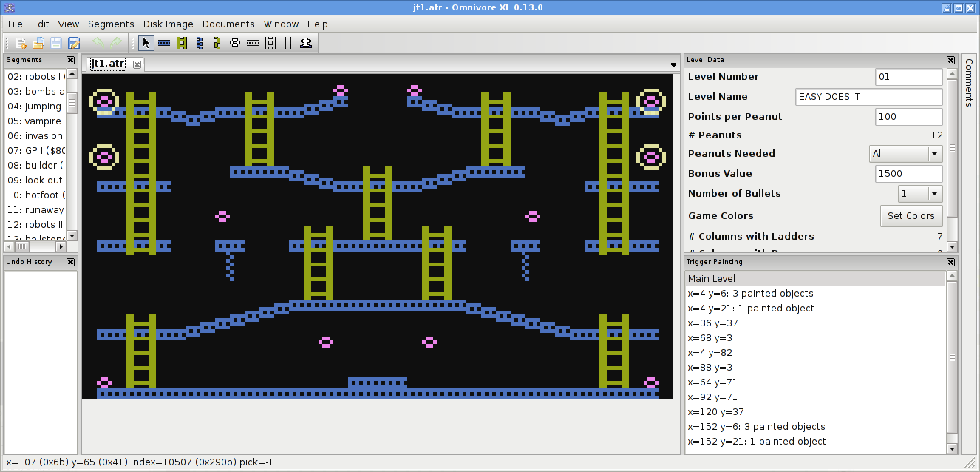The image size is (980, 472).
Task: Select segment '07: GP I'
Action: pyautogui.click(x=35, y=151)
